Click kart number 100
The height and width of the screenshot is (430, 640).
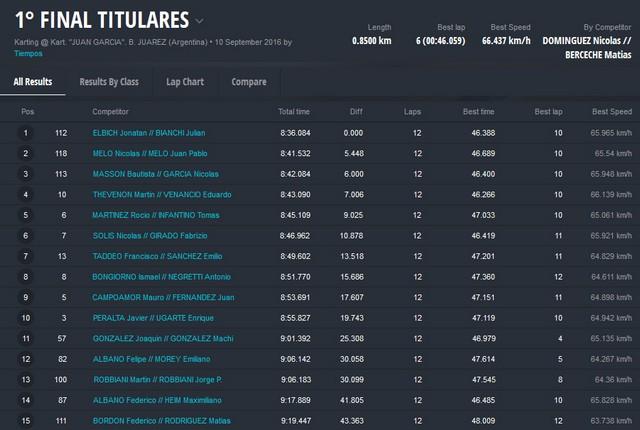tap(61, 380)
